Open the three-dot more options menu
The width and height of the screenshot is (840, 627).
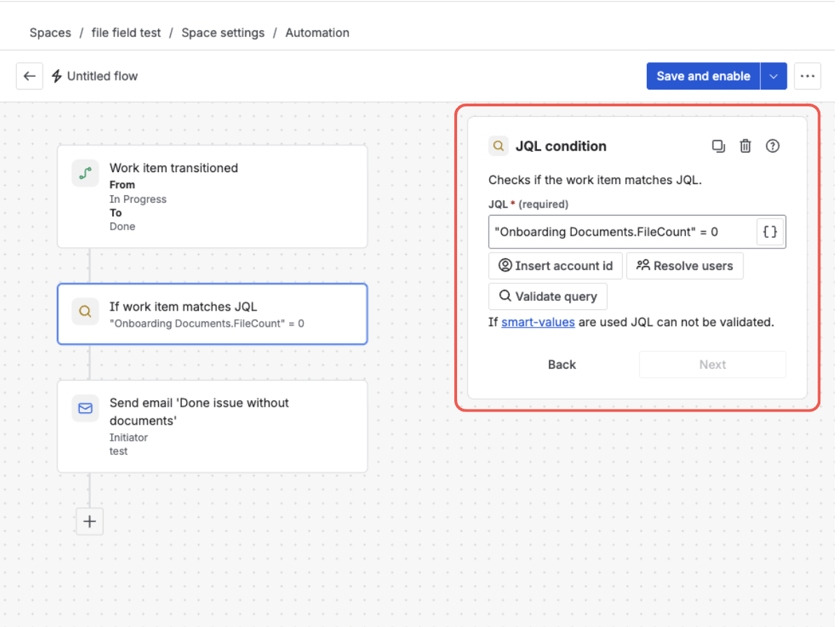(808, 76)
